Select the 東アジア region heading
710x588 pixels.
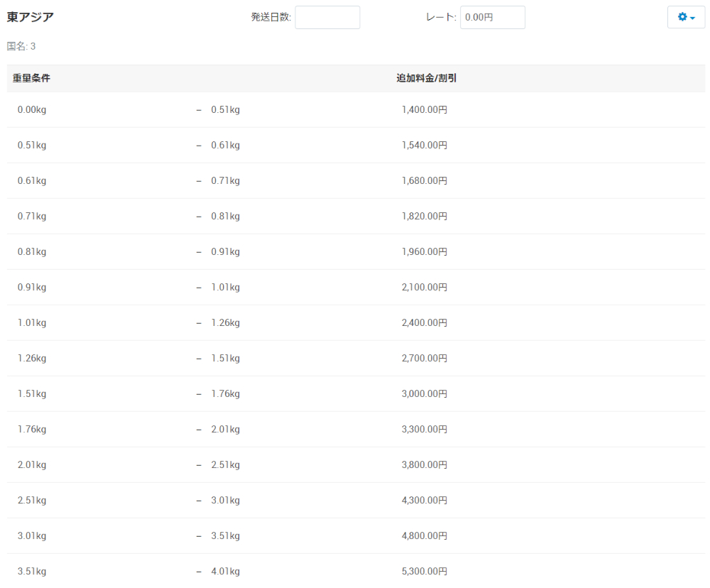[31, 17]
